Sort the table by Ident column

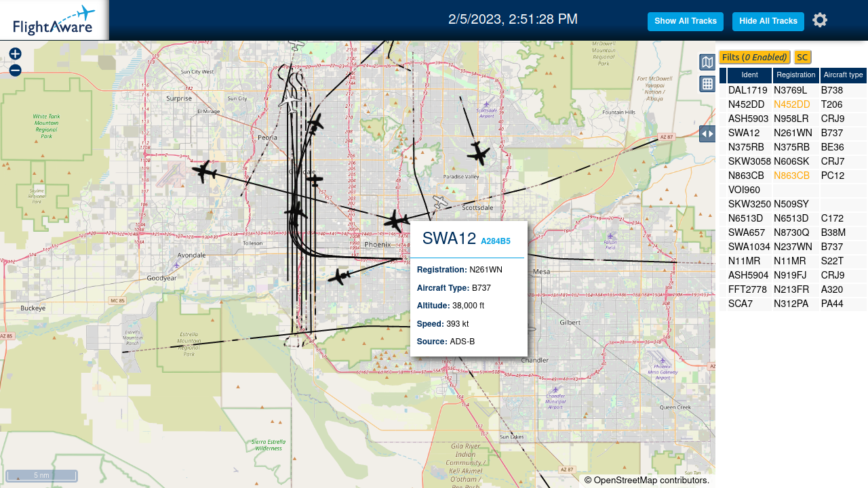coord(750,75)
